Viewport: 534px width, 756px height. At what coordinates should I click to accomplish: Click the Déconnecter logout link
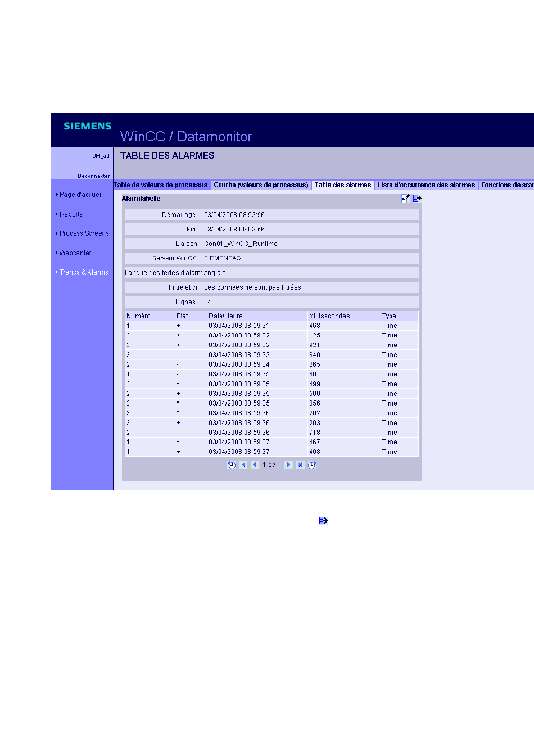click(x=94, y=176)
